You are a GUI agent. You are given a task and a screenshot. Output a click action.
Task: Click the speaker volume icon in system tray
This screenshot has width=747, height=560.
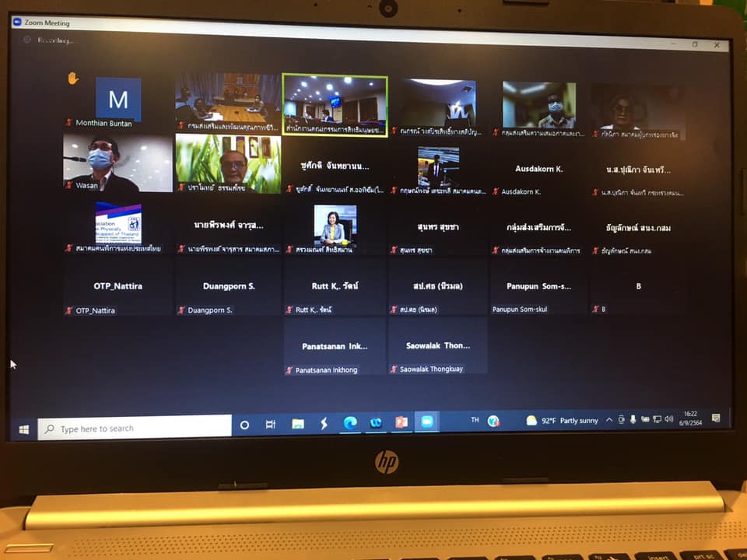pos(669,418)
